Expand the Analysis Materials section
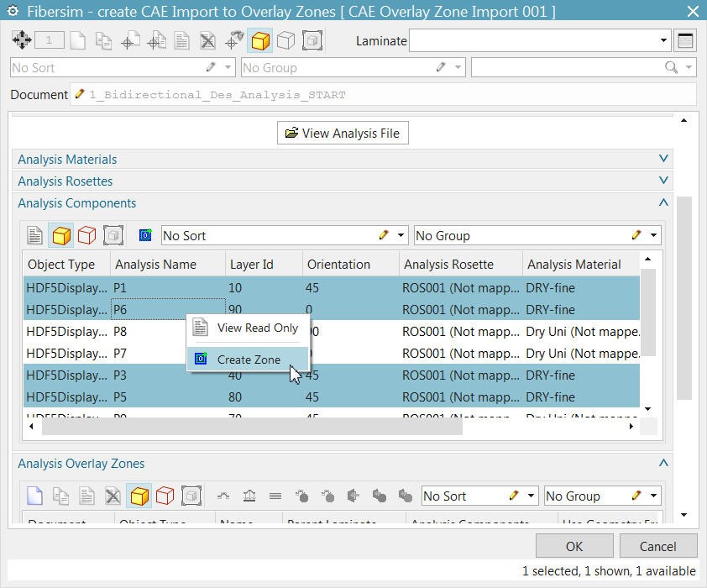The image size is (707, 588). [x=662, y=159]
